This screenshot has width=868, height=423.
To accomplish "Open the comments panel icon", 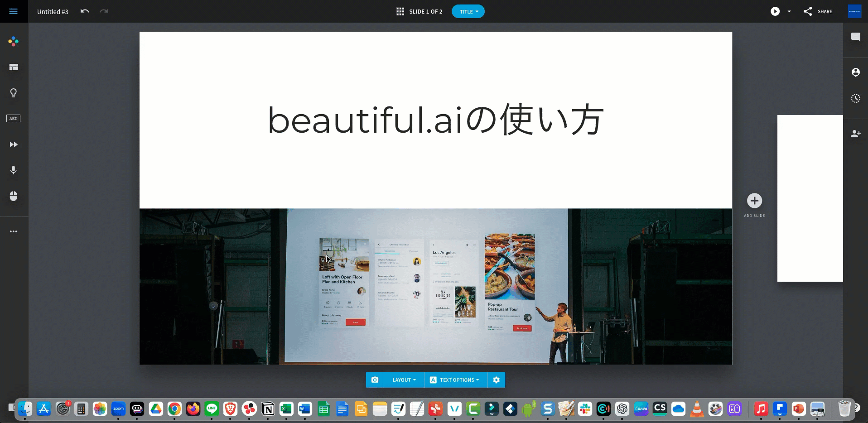I will [x=855, y=37].
